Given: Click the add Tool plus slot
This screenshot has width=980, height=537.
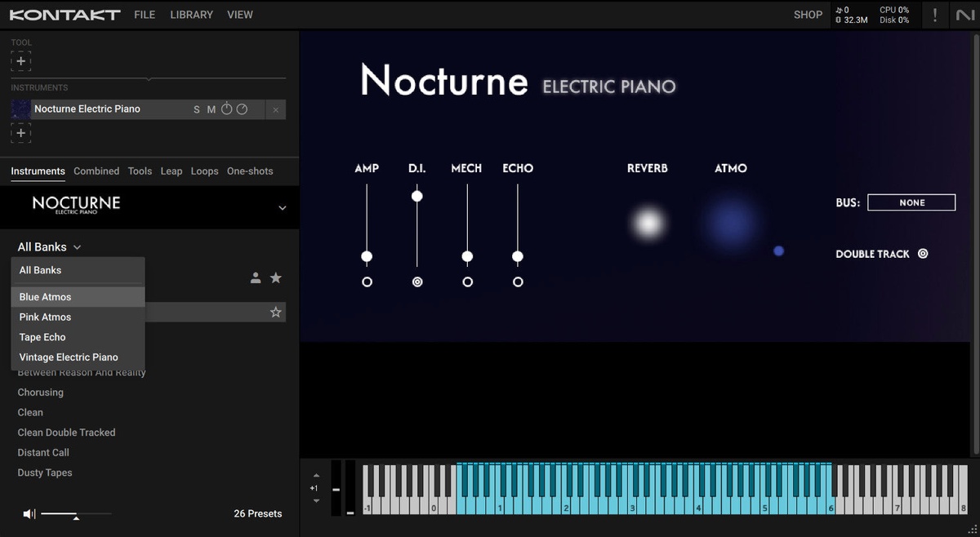Looking at the screenshot, I should point(21,61).
